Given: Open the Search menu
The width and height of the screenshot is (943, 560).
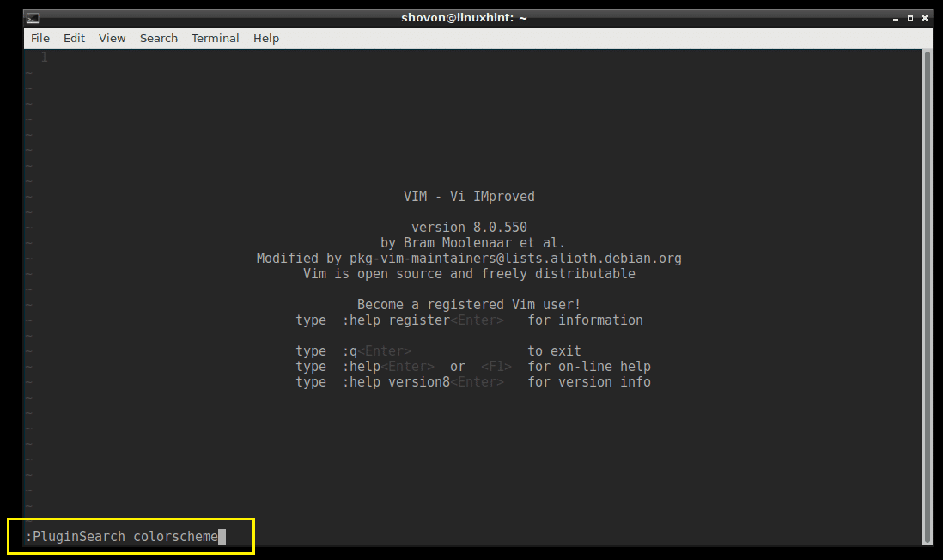Looking at the screenshot, I should [159, 39].
